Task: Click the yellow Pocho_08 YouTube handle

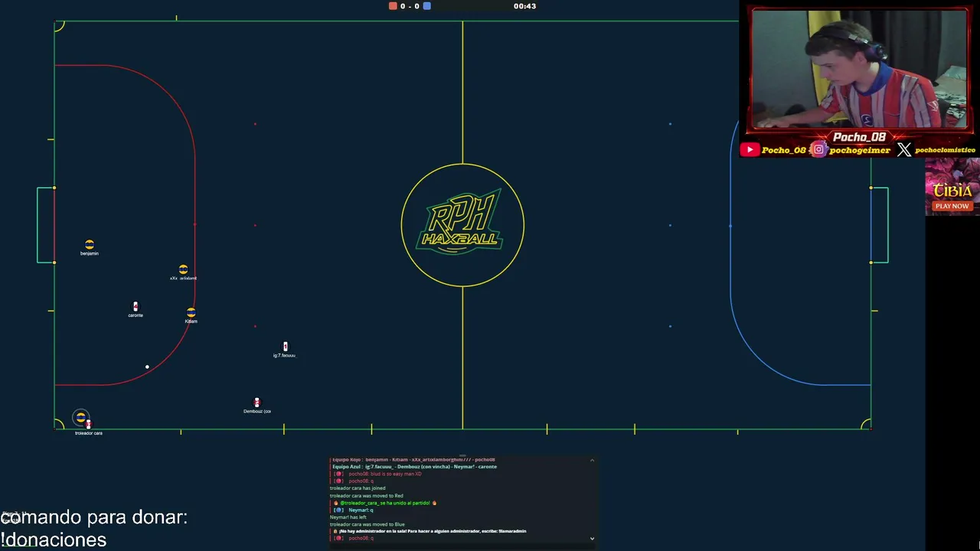Action: (784, 150)
